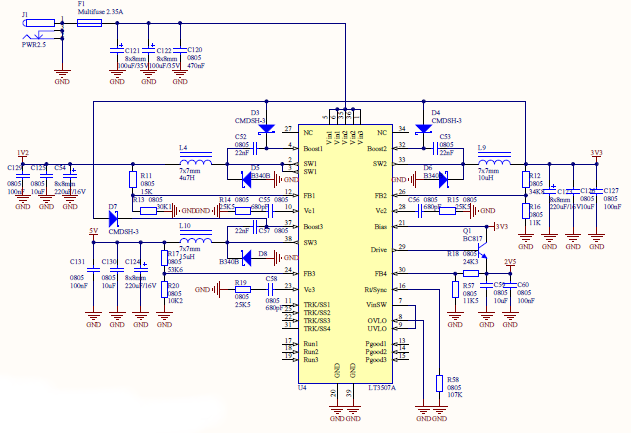
Task: Click resistor R12 symbol
Action: click(x=526, y=179)
